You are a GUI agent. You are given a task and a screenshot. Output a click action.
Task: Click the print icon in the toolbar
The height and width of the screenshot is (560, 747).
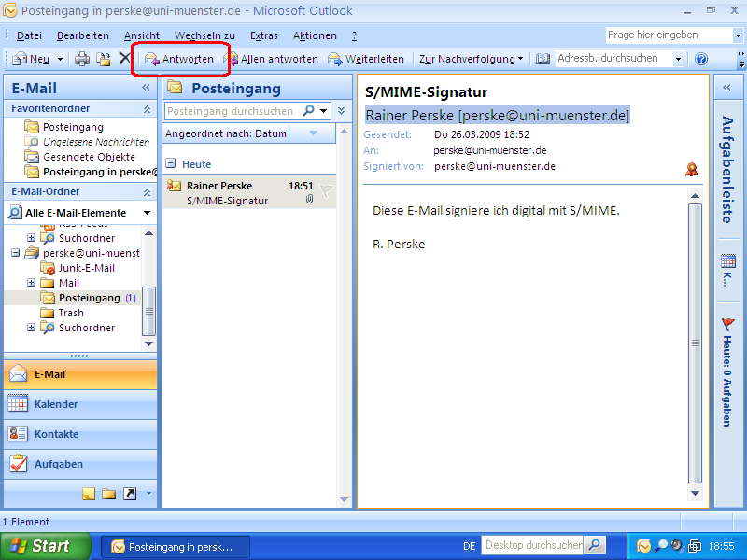click(x=81, y=59)
